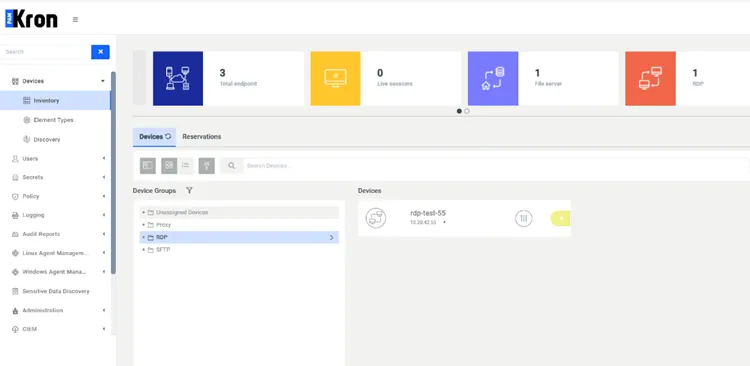Select the RDP device group

tap(239, 237)
